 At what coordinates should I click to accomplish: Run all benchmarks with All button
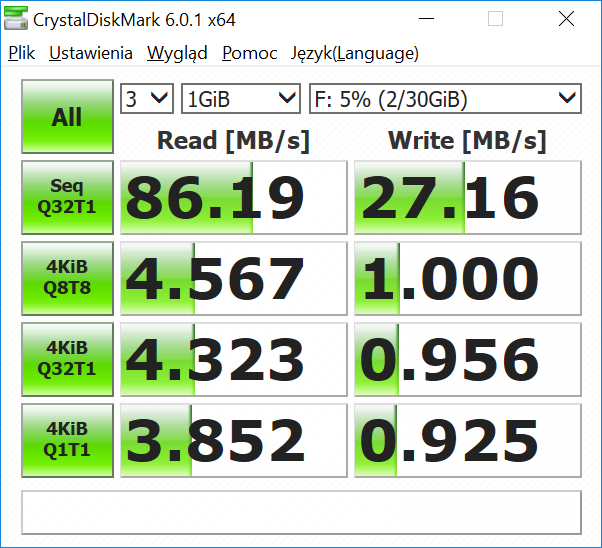pos(67,117)
